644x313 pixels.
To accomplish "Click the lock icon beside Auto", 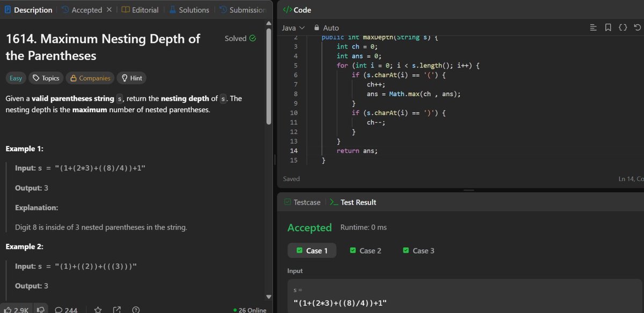I will pyautogui.click(x=317, y=27).
